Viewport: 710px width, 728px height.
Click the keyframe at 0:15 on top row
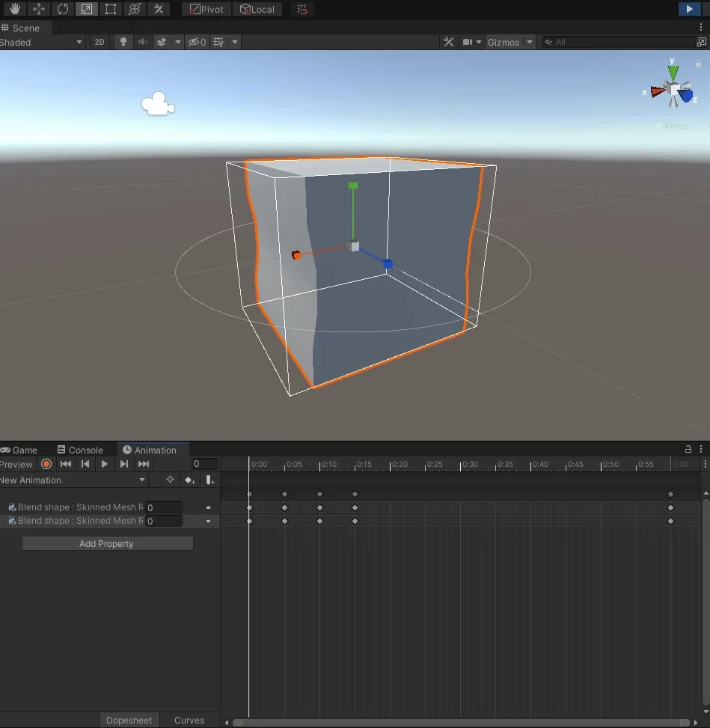click(355, 494)
